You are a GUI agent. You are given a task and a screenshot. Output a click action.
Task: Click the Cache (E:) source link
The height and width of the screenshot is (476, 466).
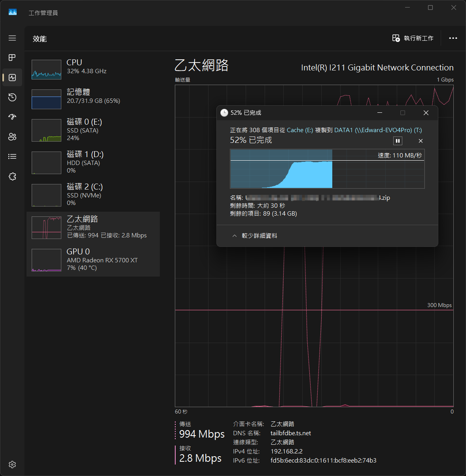(x=300, y=130)
